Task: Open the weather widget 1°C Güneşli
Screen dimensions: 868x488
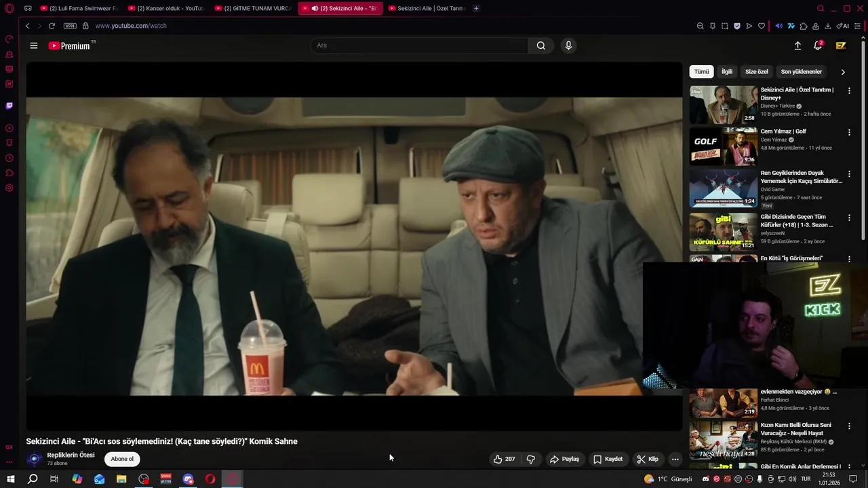Action: coord(668,479)
